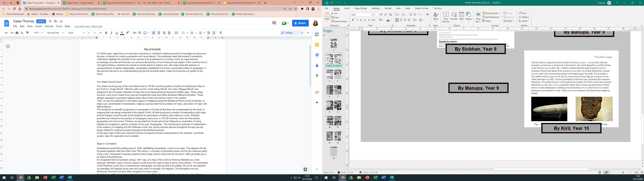Open the Page Design ribbon tab
The height and width of the screenshot is (181, 644).
[x=361, y=8]
